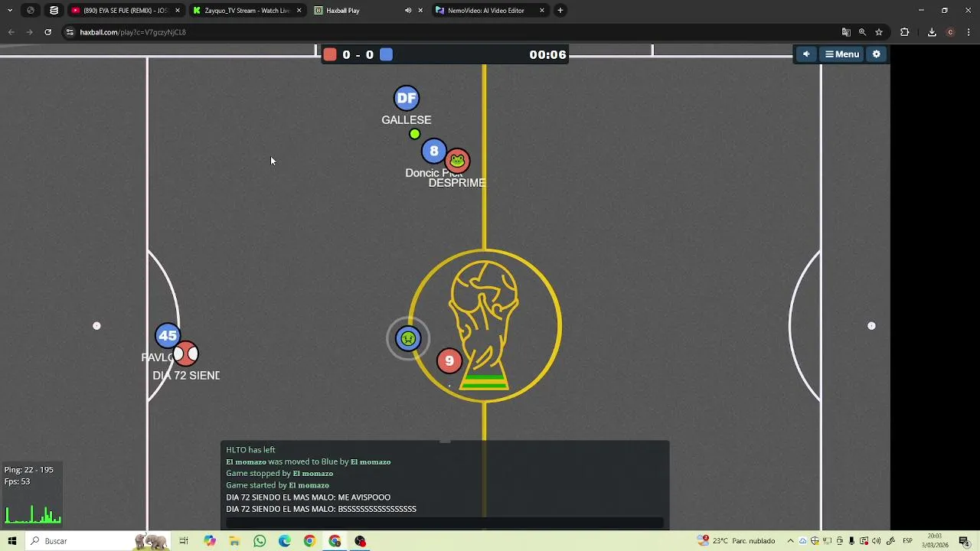Click the 'BSSSSSSSS' chat message
980x551 pixels.
pyautogui.click(x=321, y=509)
